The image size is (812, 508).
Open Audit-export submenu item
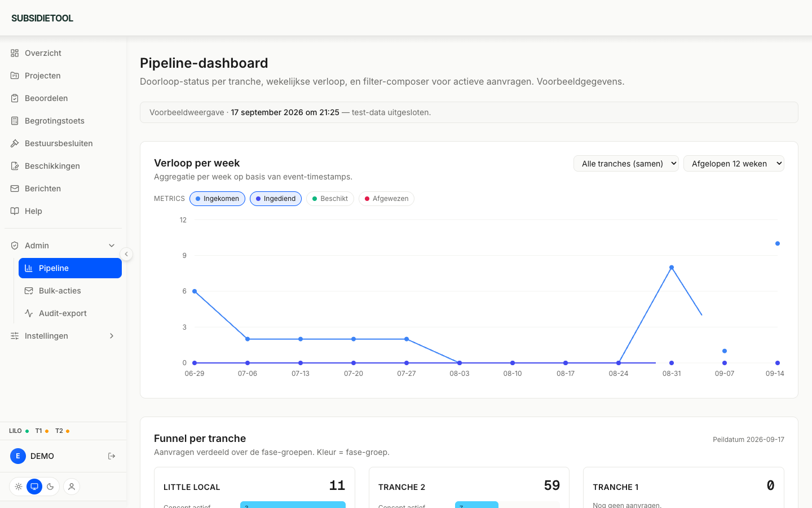coord(70,313)
